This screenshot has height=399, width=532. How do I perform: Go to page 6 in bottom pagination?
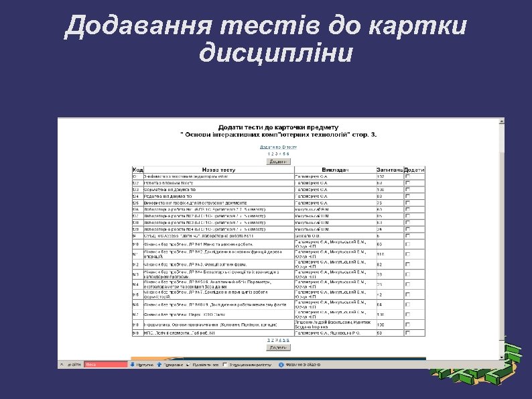tap(288, 340)
